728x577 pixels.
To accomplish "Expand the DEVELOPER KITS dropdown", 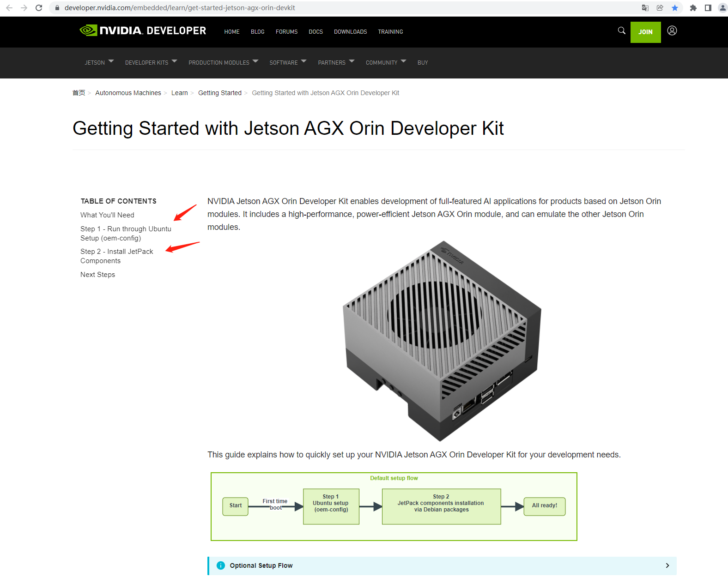I will tap(151, 62).
